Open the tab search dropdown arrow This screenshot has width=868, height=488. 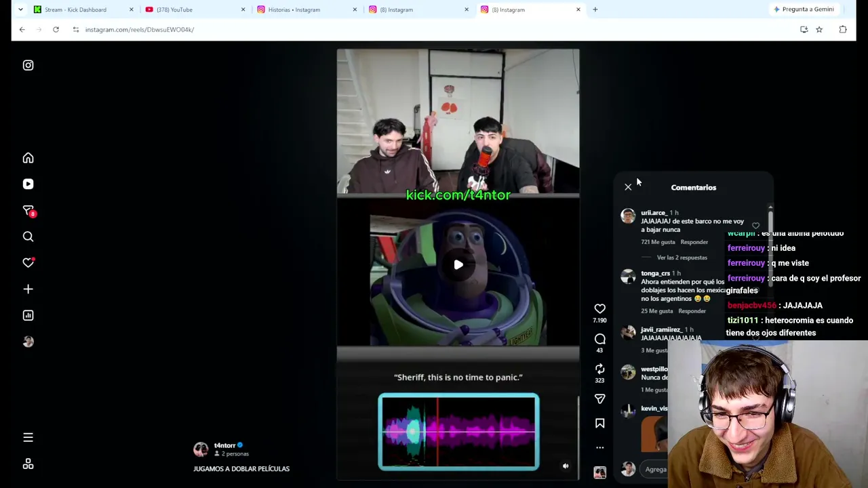[20, 9]
